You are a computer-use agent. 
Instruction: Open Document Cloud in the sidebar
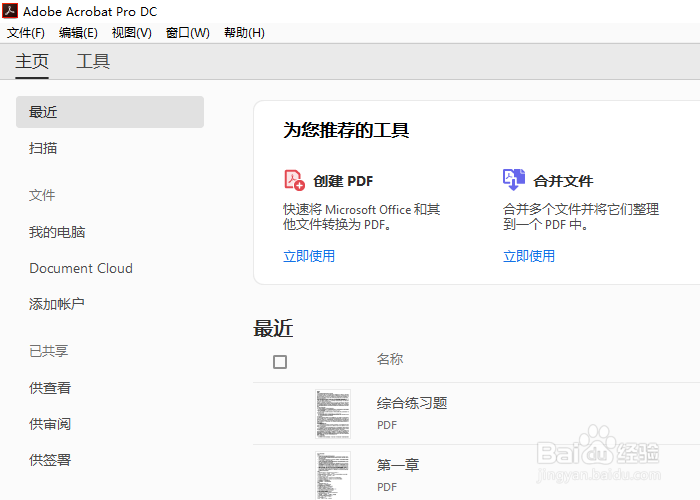pos(81,268)
